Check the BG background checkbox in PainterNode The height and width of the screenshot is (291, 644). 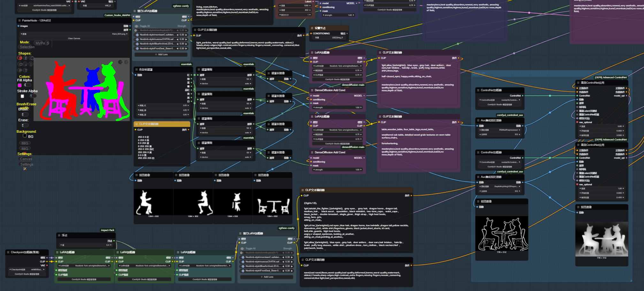pos(25,136)
